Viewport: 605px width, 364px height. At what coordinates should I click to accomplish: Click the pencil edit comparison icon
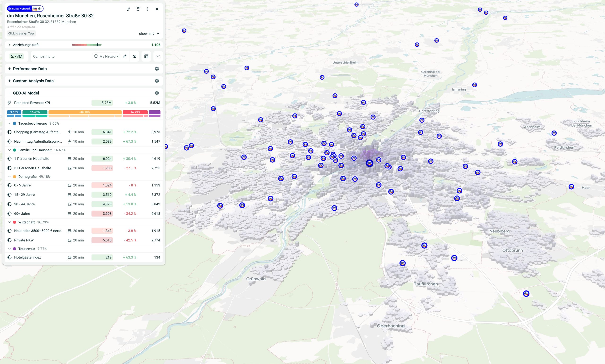point(125,56)
